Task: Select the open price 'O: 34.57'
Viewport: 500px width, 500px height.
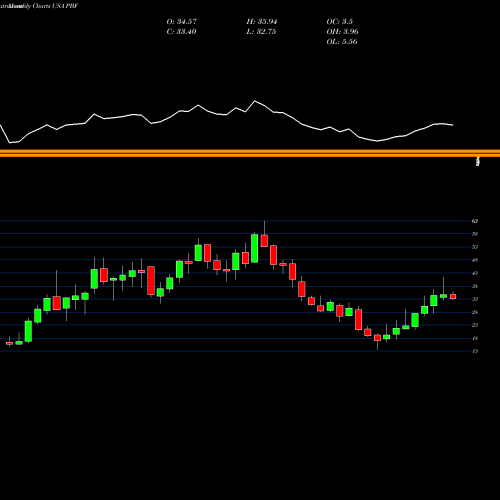Action: click(182, 22)
